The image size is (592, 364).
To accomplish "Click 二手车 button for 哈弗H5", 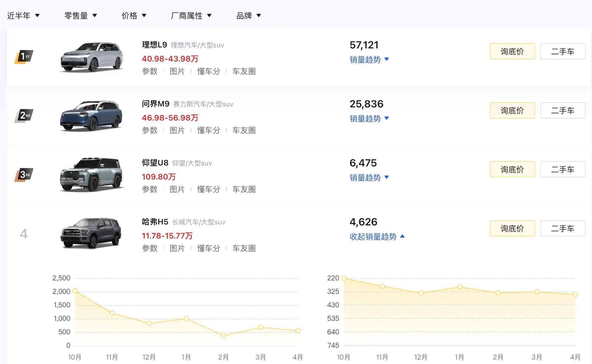I will pos(563,229).
